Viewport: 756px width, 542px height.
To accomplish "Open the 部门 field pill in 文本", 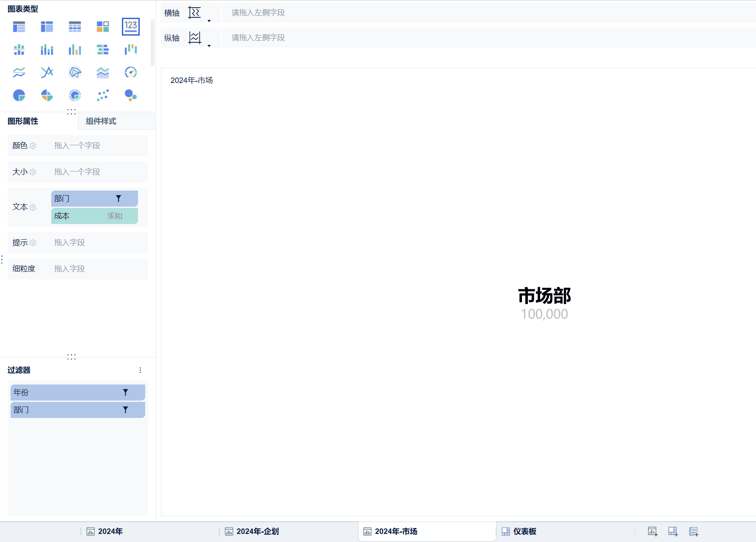I will coord(94,199).
